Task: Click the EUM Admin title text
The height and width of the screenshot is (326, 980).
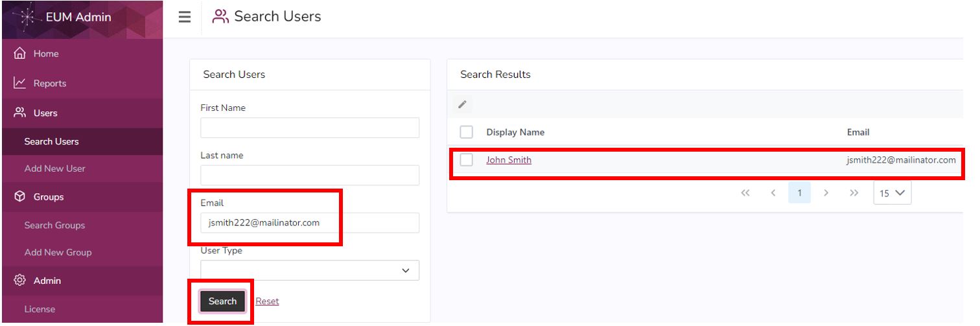Action: click(78, 17)
